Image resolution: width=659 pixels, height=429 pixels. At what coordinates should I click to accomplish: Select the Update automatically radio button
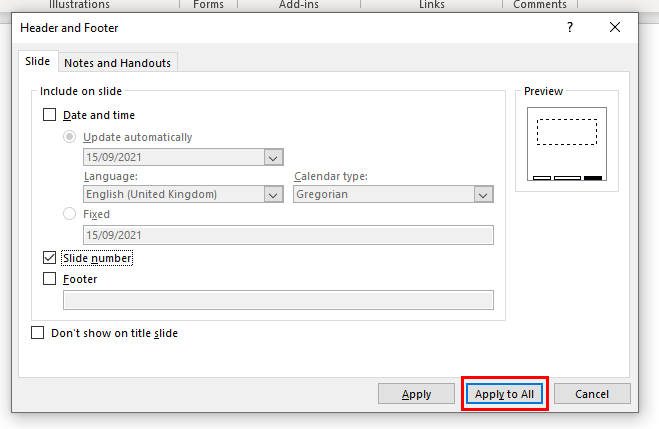[x=69, y=137]
